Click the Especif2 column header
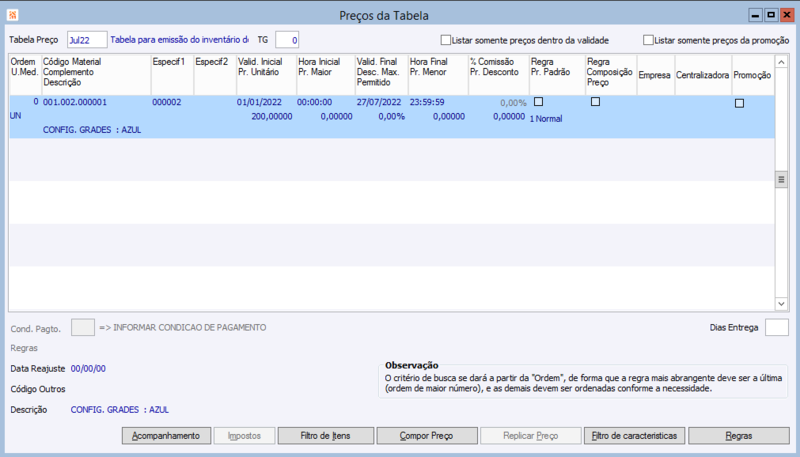 pyautogui.click(x=215, y=74)
